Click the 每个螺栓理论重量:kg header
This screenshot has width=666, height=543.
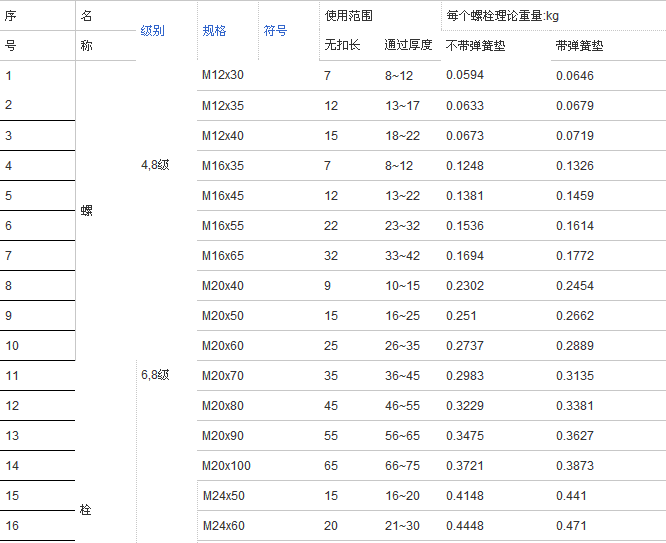502,16
